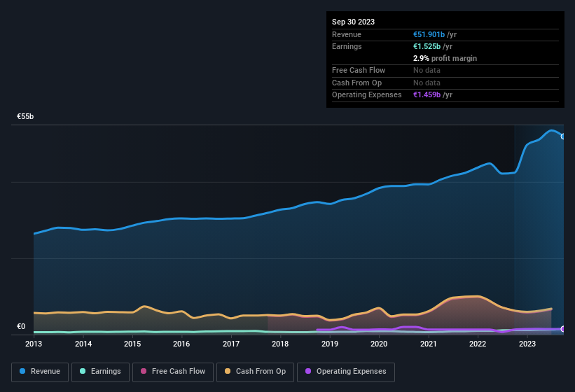Click the 2019 x-axis label

[x=330, y=344]
